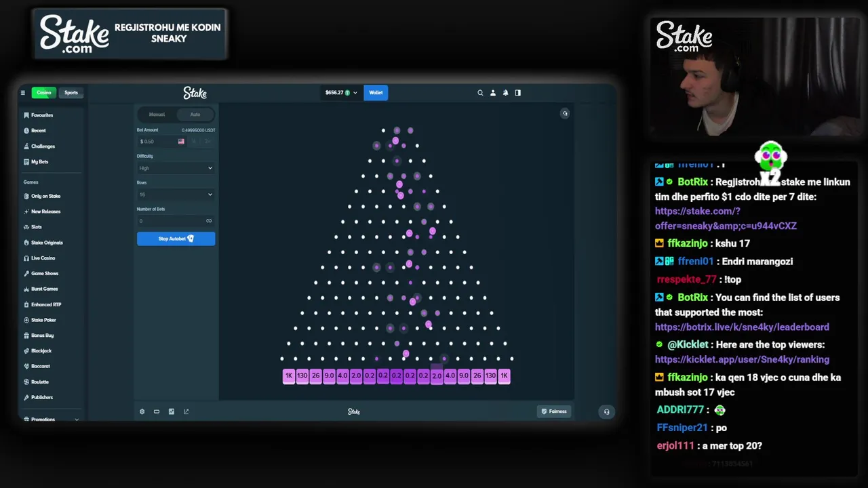Open the Difficulty dropdown showing High
The image size is (868, 488).
(176, 168)
